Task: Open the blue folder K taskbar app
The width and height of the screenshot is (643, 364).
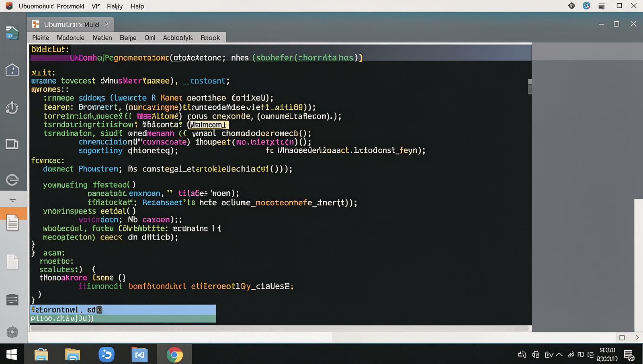Action: point(139,355)
